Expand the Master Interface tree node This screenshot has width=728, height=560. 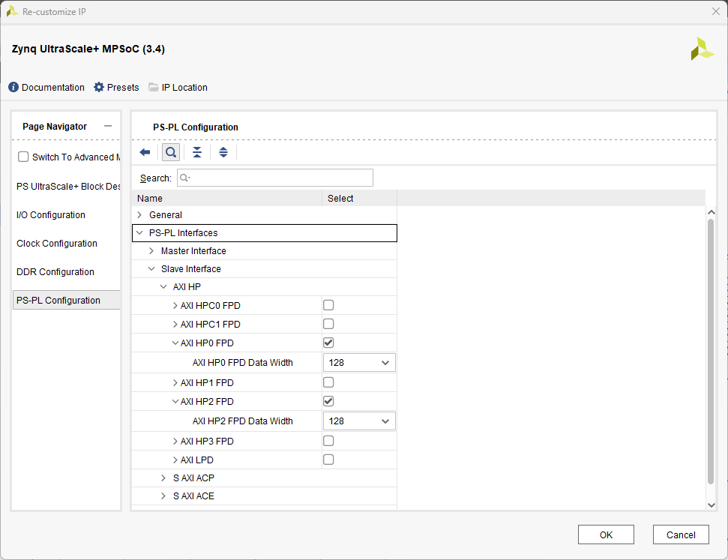[x=151, y=251]
